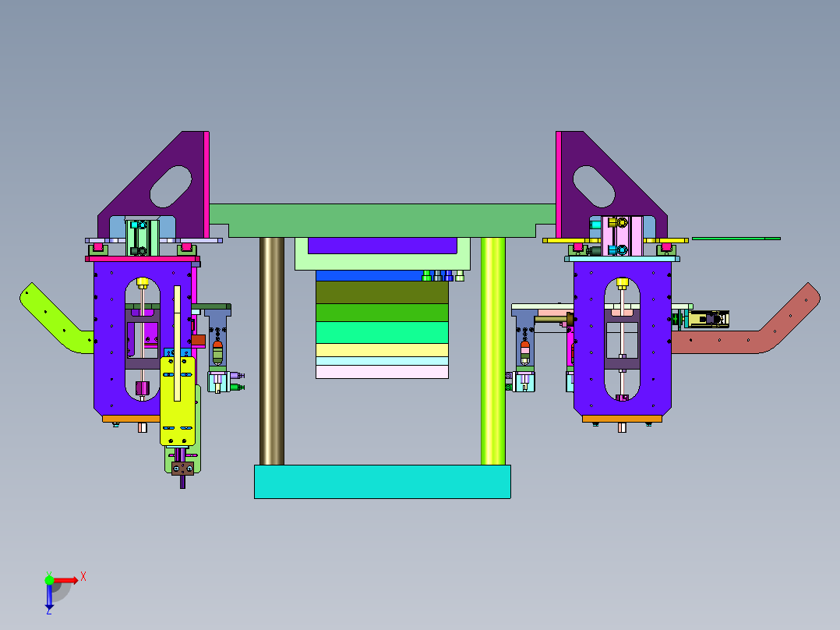Pick the light cyan plate above right housing

click(x=622, y=259)
